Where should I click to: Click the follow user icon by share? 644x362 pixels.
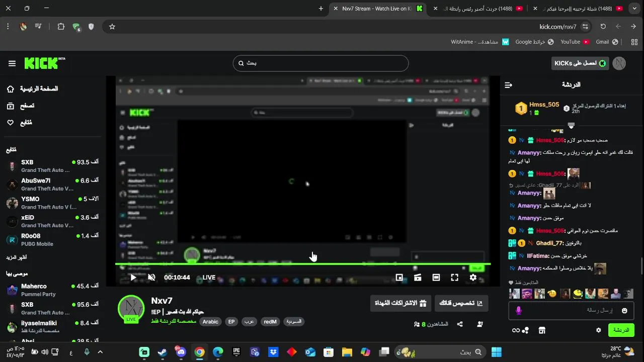tap(480, 325)
